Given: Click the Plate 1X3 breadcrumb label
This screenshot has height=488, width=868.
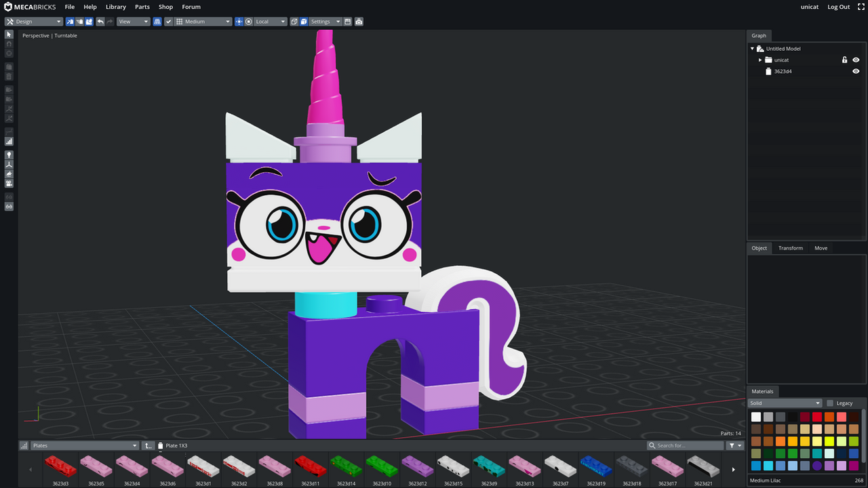Looking at the screenshot, I should [176, 446].
